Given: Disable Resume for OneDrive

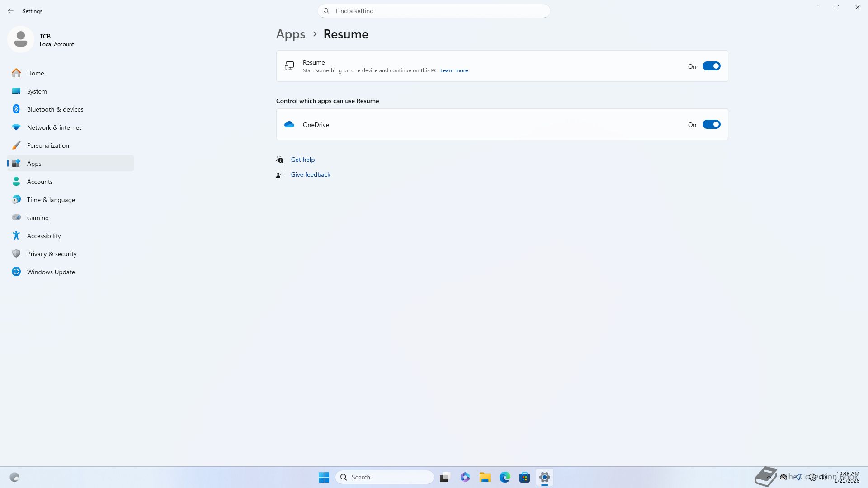Looking at the screenshot, I should (711, 125).
